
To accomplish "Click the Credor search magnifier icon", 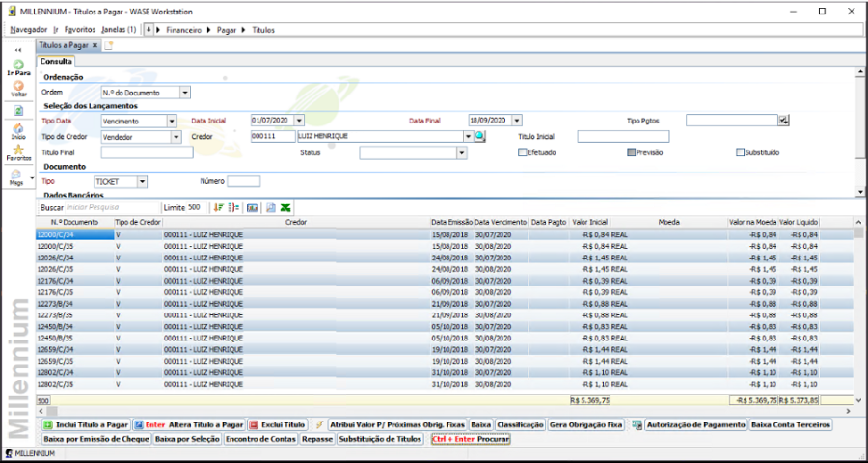I will point(480,136).
